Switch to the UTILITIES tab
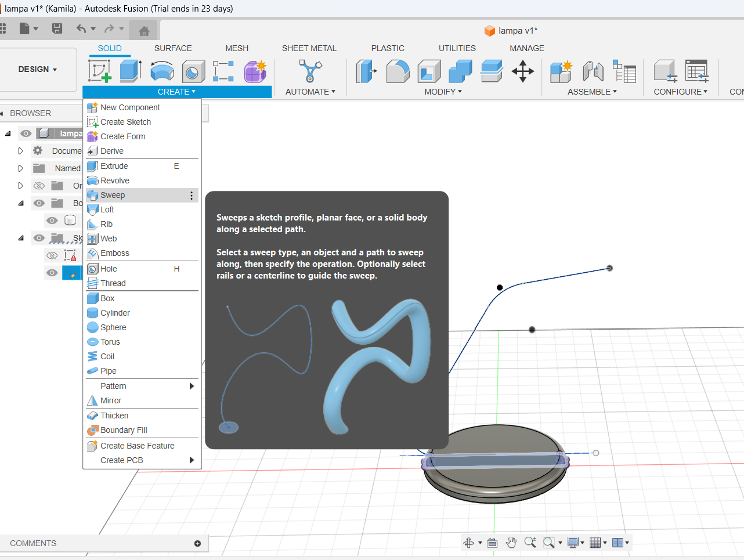 (x=457, y=48)
